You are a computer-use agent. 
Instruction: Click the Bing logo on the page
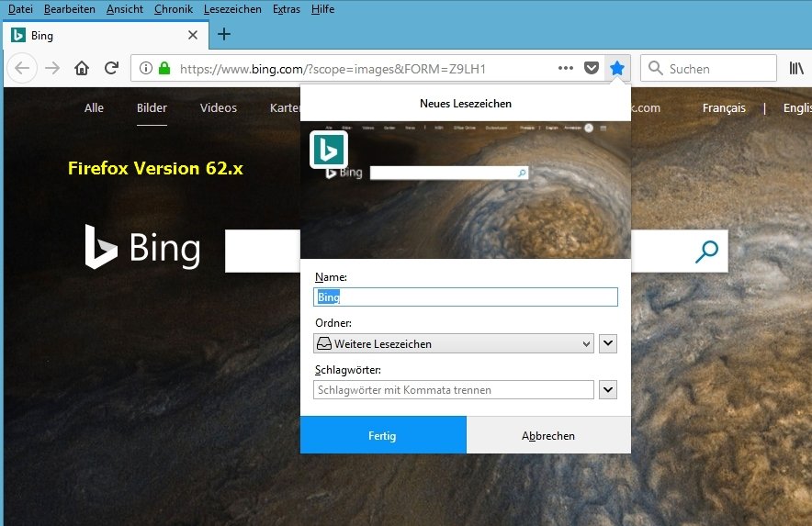[x=143, y=248]
